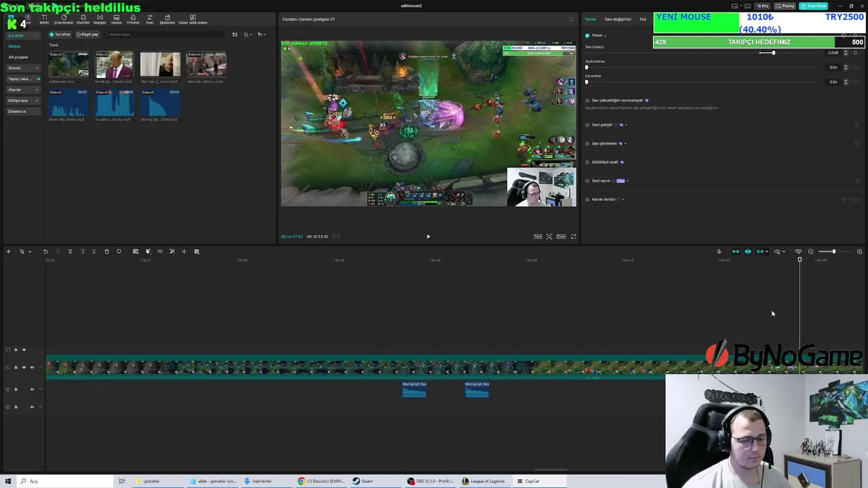The image size is (868, 488).
Task: Open the select tool dropdown arrow in timeline
Action: (30, 251)
